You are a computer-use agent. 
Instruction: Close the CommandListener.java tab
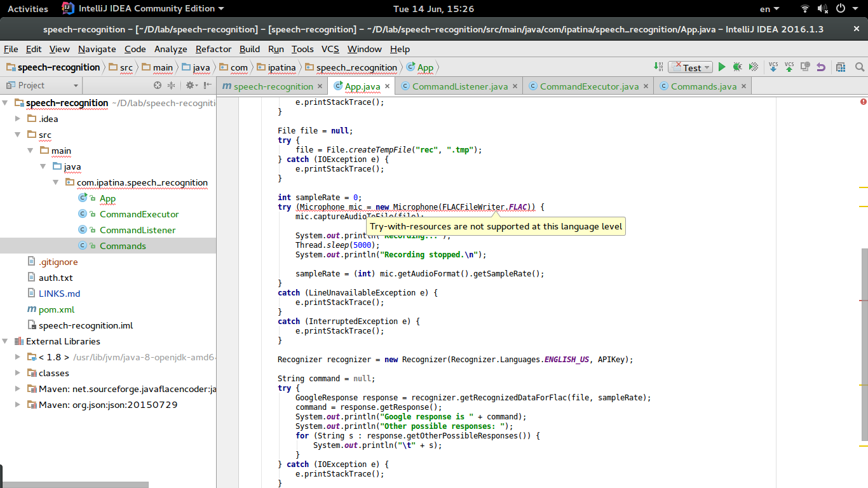(515, 86)
